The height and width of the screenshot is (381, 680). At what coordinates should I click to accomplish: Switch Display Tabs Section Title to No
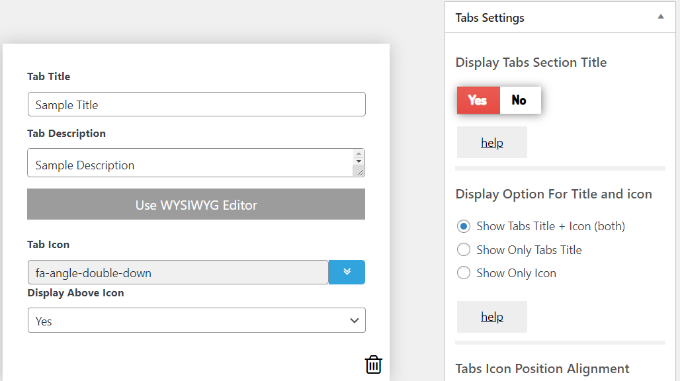(520, 100)
